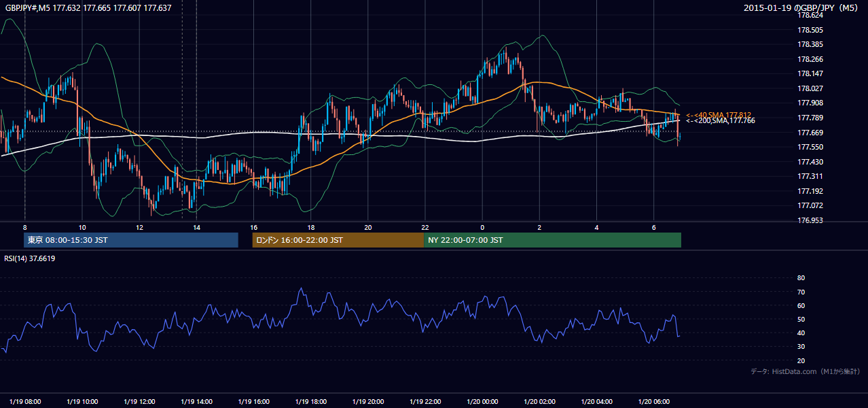The image size is (868, 408).
Task: Click the RSI(14) 37.6619 indicator label
Action: tap(30, 258)
